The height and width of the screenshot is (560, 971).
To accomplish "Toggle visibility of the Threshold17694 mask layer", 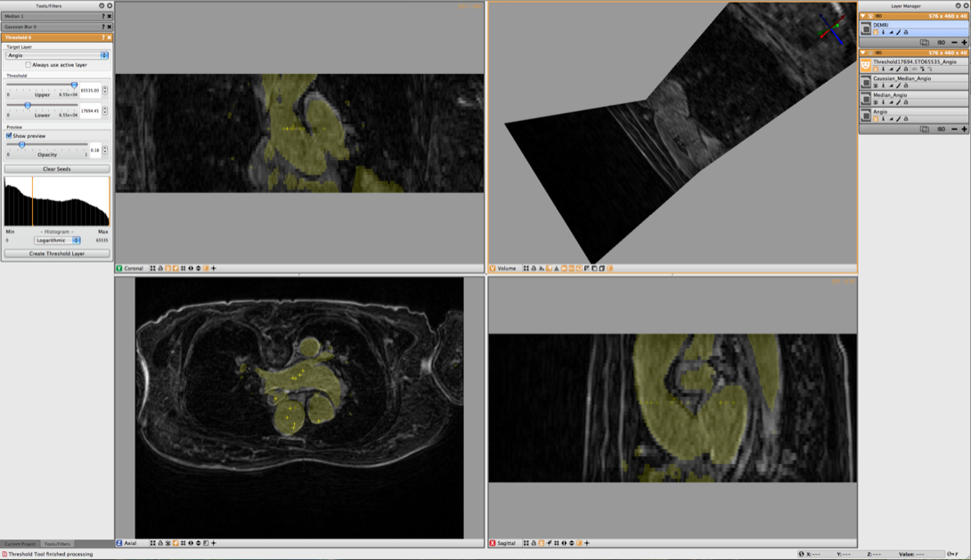I will [x=876, y=69].
